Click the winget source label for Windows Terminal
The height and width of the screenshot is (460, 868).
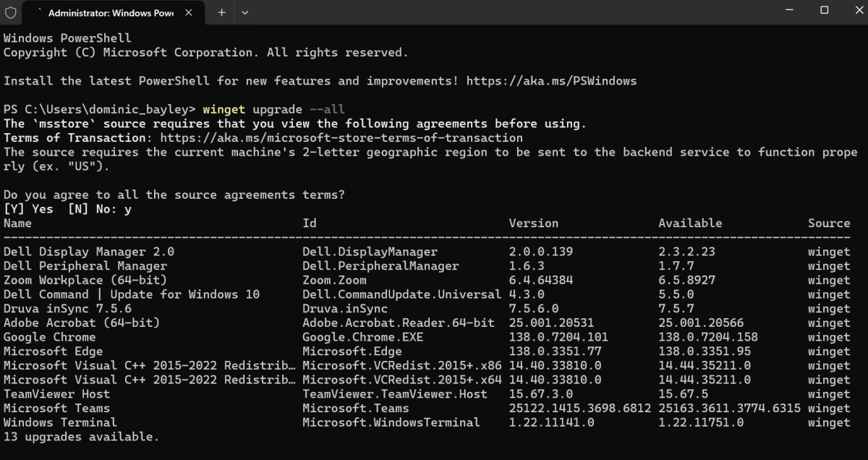click(x=828, y=422)
